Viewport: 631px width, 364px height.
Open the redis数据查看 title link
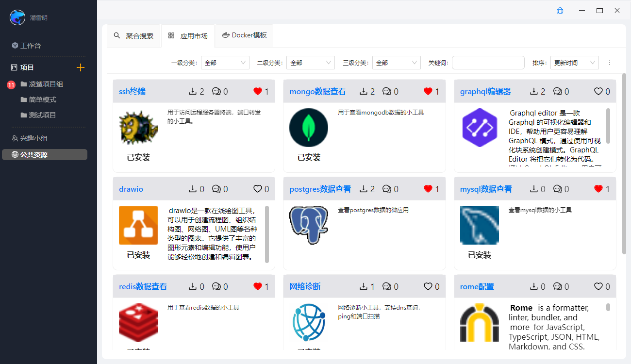click(x=143, y=286)
